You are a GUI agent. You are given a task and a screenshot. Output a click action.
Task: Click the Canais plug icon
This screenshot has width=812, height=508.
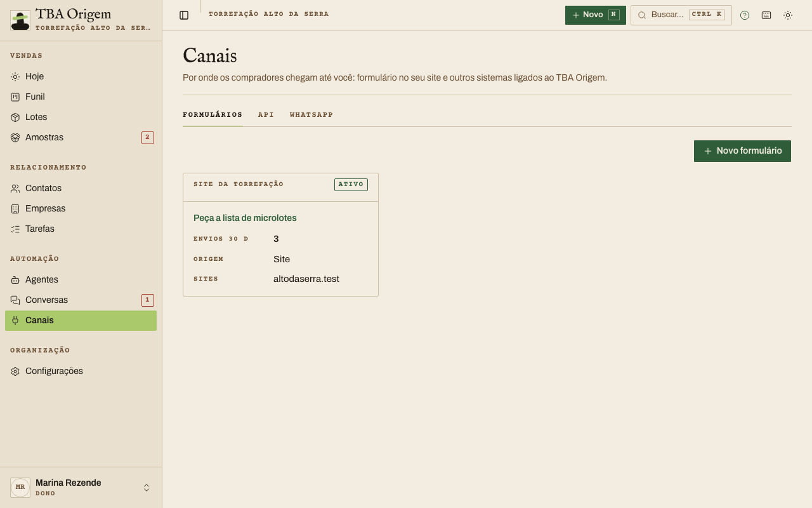pyautogui.click(x=15, y=321)
